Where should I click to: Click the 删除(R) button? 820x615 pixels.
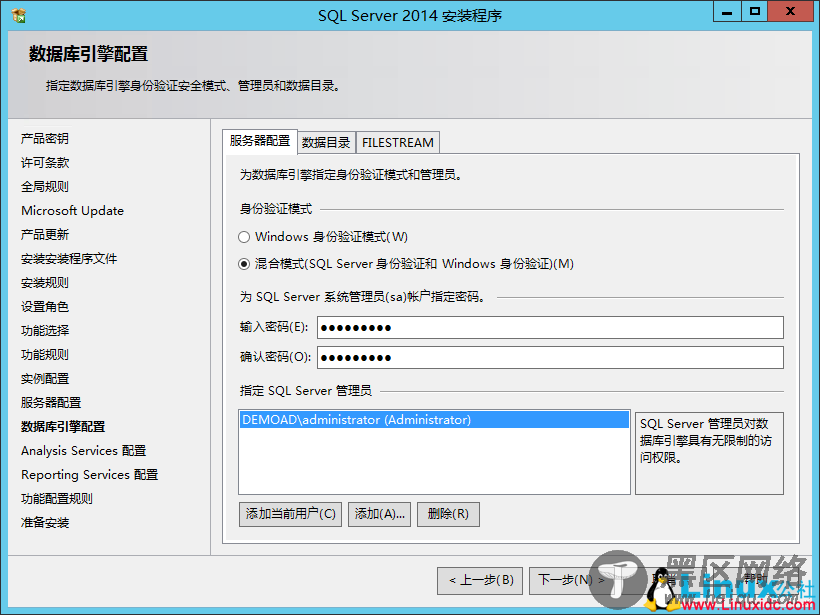[448, 515]
